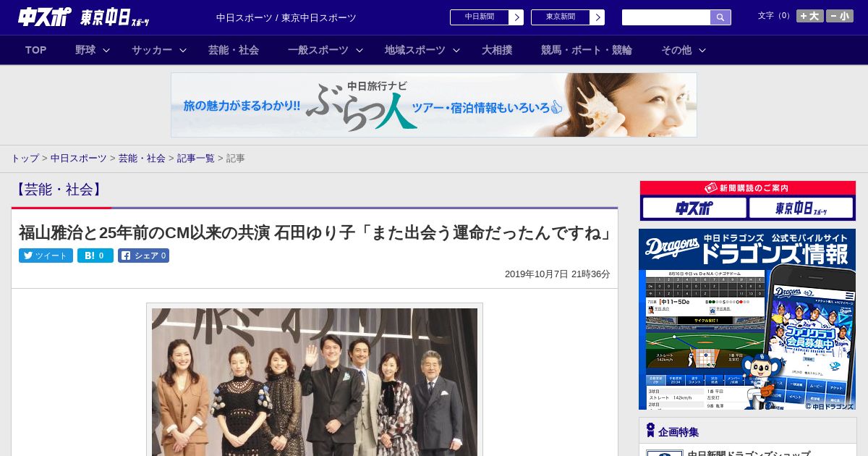868x456 pixels.
Task: Click the Chunichi Sports 中スポ logo
Action: tap(45, 17)
